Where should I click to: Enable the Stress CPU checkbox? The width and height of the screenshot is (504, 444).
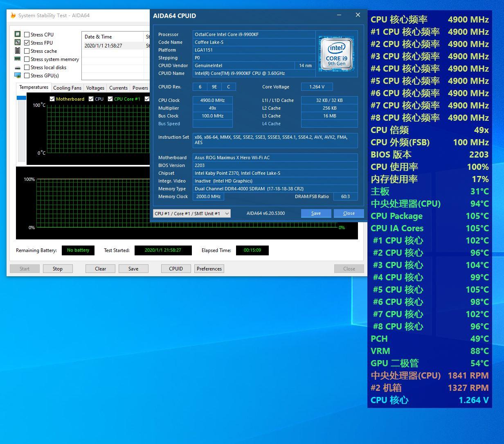pos(27,35)
